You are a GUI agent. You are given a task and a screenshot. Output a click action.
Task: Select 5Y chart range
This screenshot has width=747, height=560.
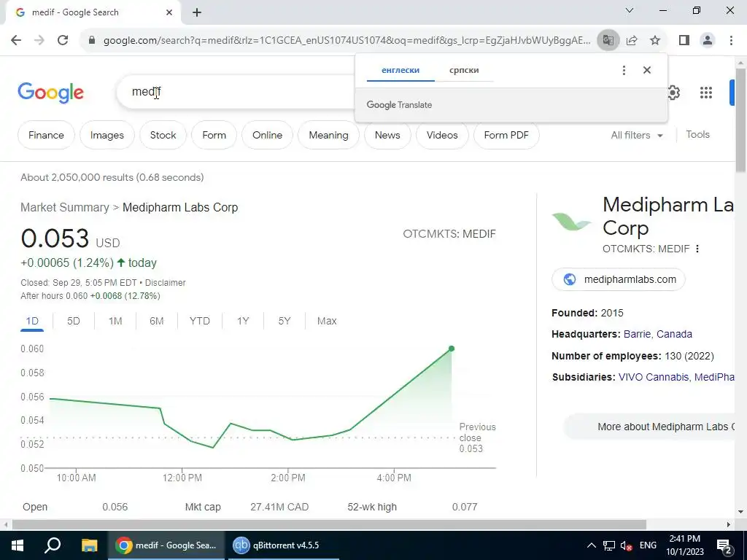[x=285, y=321]
